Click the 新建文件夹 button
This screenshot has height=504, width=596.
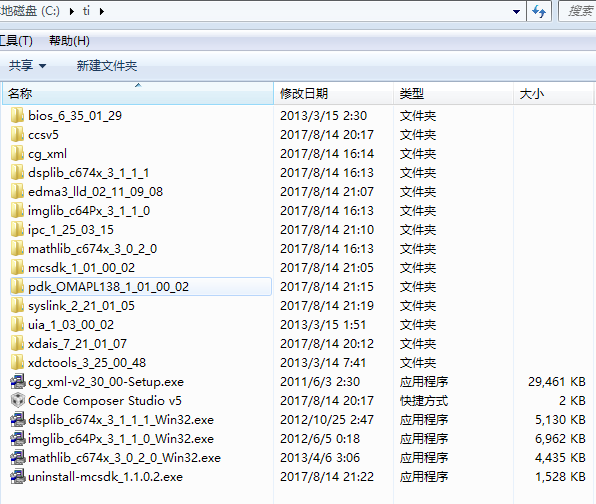[x=107, y=66]
